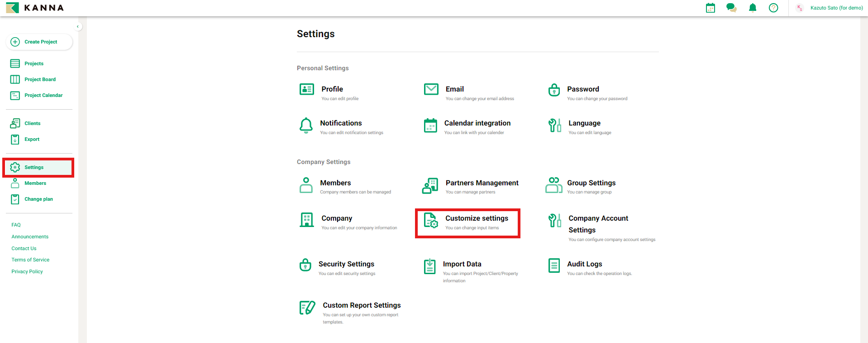
Task: Click the Import Data icon
Action: tap(429, 266)
